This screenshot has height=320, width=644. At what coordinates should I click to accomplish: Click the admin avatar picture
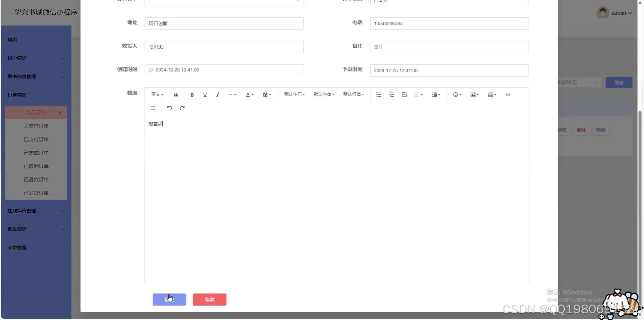coord(602,13)
